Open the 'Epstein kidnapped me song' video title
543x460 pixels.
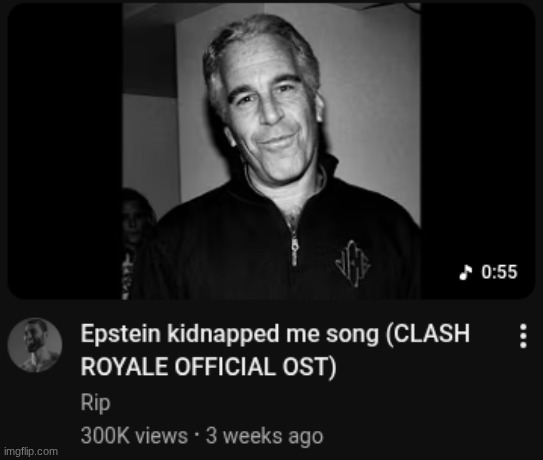tap(275, 350)
